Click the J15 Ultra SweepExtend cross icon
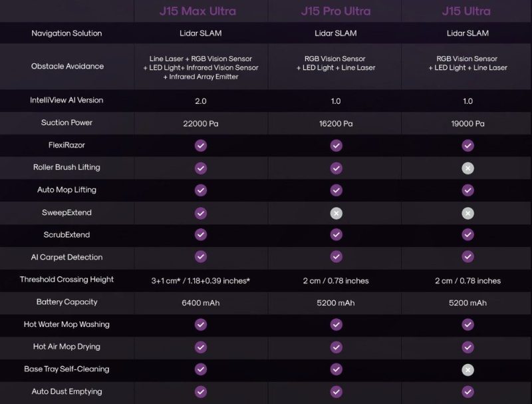 pyautogui.click(x=468, y=213)
